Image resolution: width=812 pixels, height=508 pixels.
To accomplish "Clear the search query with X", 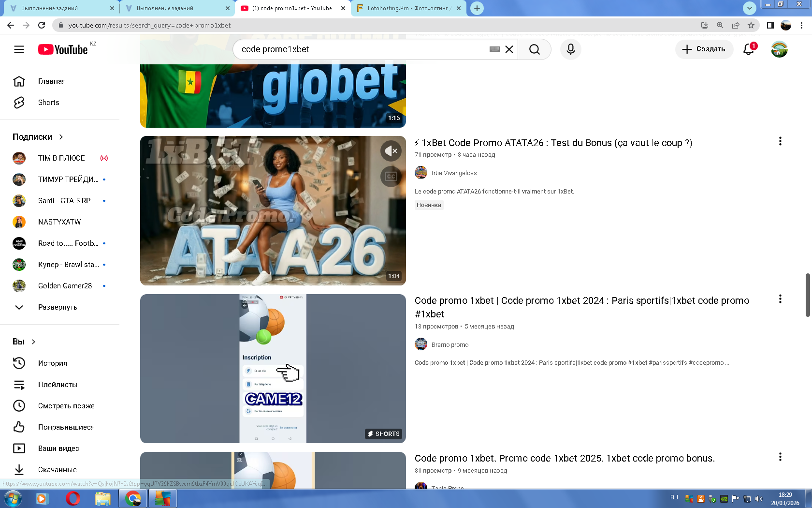I will (x=509, y=49).
